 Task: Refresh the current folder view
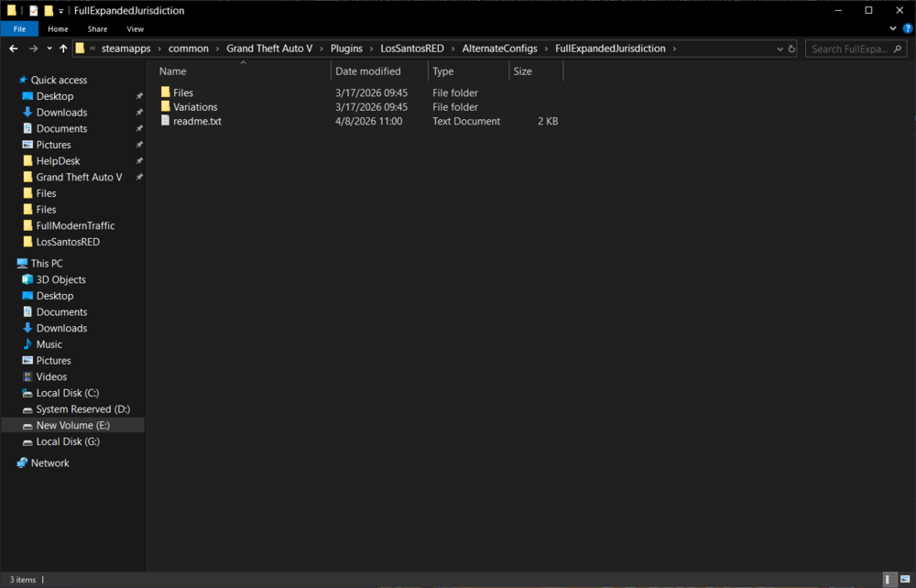pyautogui.click(x=791, y=49)
